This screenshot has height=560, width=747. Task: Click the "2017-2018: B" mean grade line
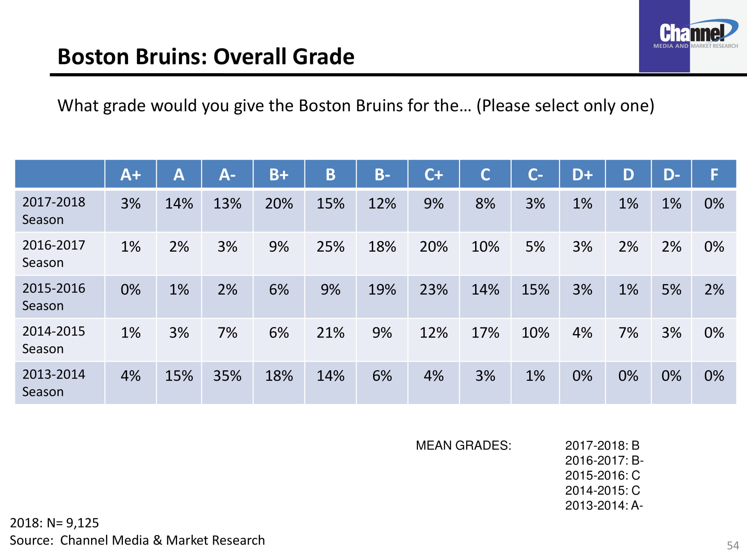coord(602,445)
